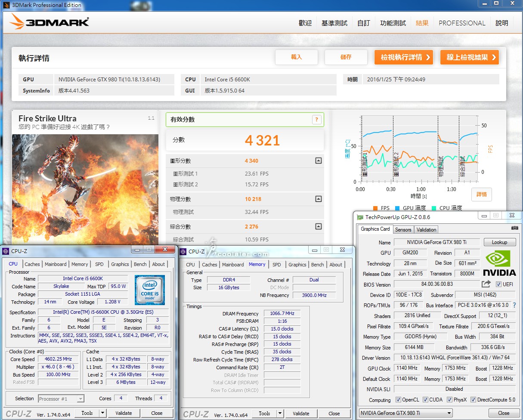Screen dimensions: 523x420
Task: Click the 詳情 button below the chart
Action: click(482, 195)
